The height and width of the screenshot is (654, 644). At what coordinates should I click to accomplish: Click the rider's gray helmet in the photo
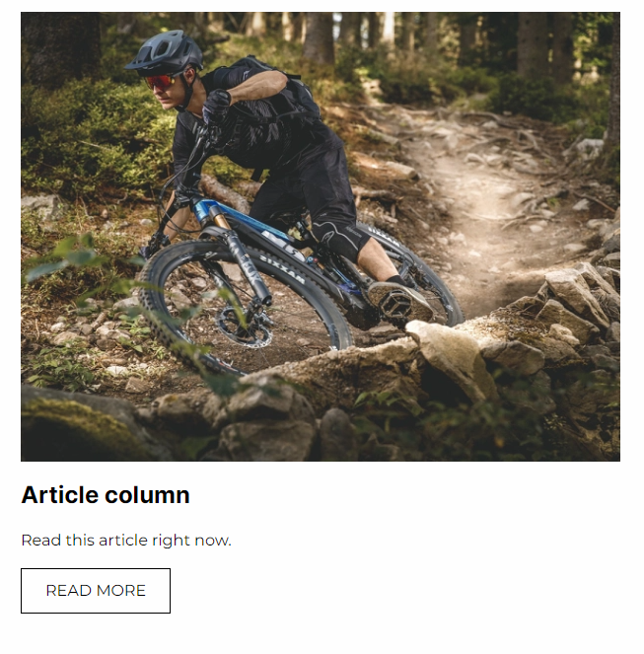pyautogui.click(x=165, y=51)
